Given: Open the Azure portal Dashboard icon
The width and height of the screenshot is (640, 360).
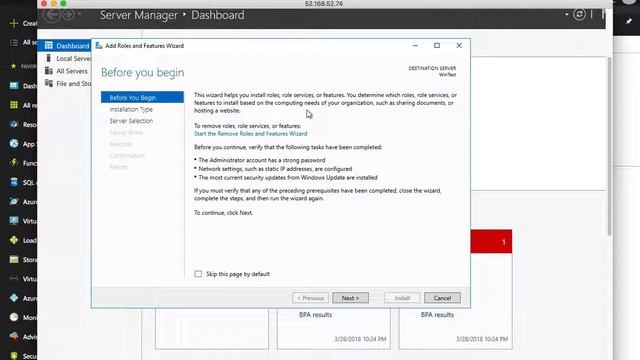Looking at the screenshot, I should tap(14, 86).
